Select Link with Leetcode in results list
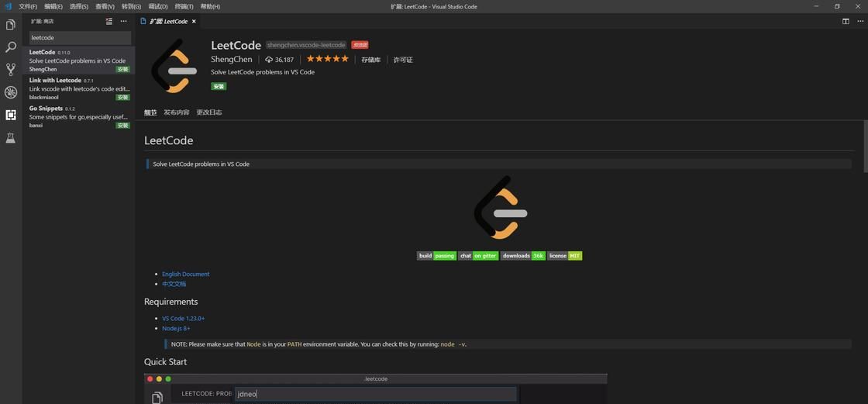 point(79,88)
